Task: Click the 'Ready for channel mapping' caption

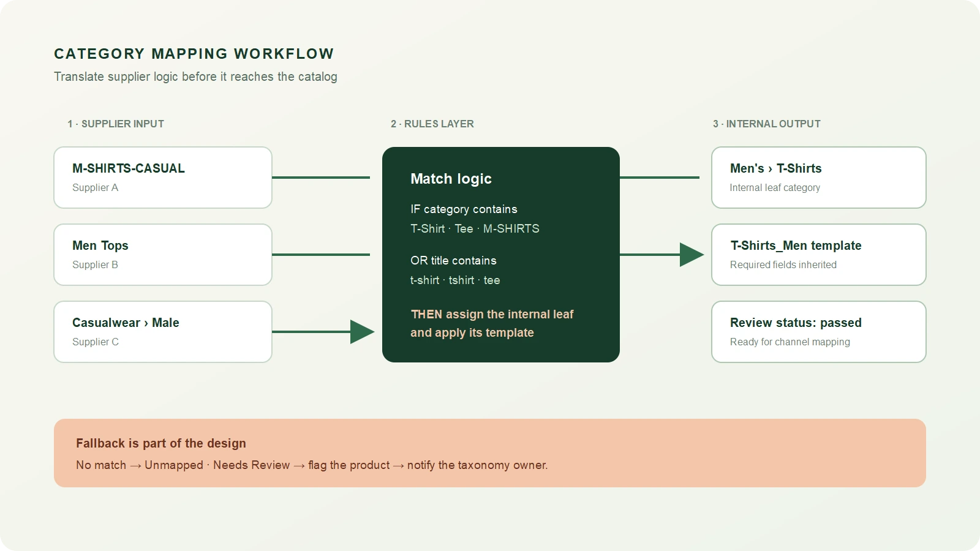Action: pyautogui.click(x=790, y=342)
